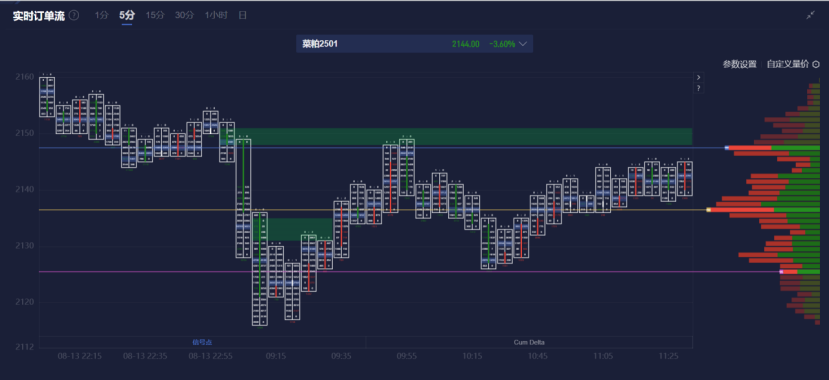Open 参数设置 parameter settings
This screenshot has width=829, height=380.
tap(740, 64)
